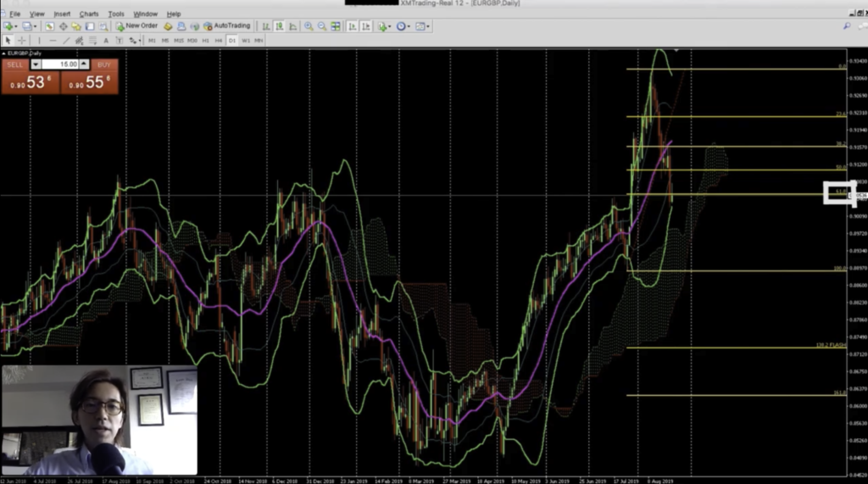
Task: Select the Text Label tool
Action: (119, 41)
